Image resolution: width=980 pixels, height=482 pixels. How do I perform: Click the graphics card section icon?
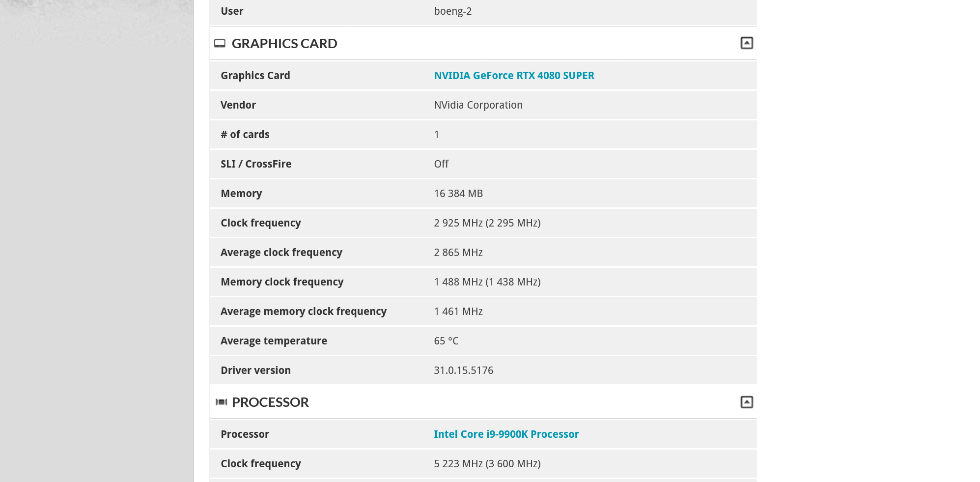tap(220, 44)
